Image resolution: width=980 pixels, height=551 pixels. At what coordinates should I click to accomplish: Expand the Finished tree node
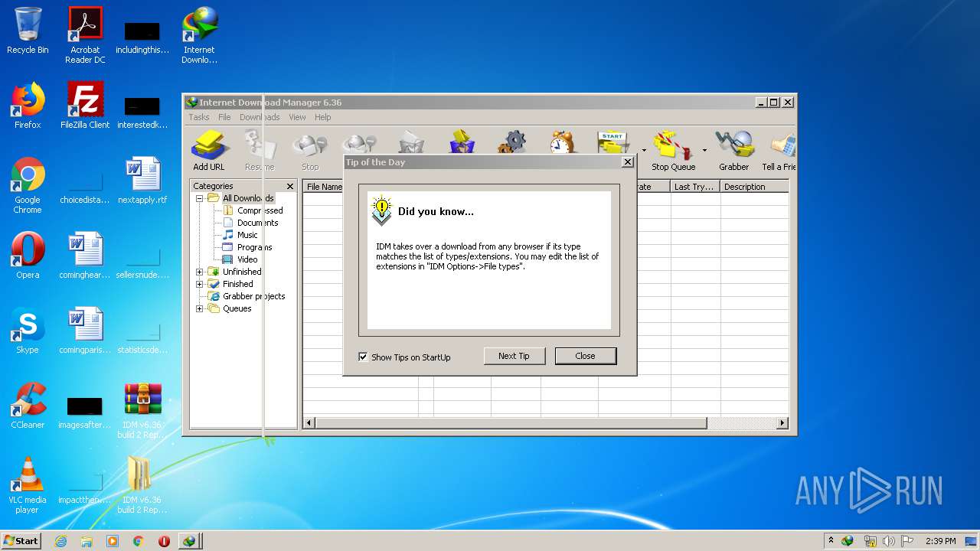pyautogui.click(x=200, y=284)
